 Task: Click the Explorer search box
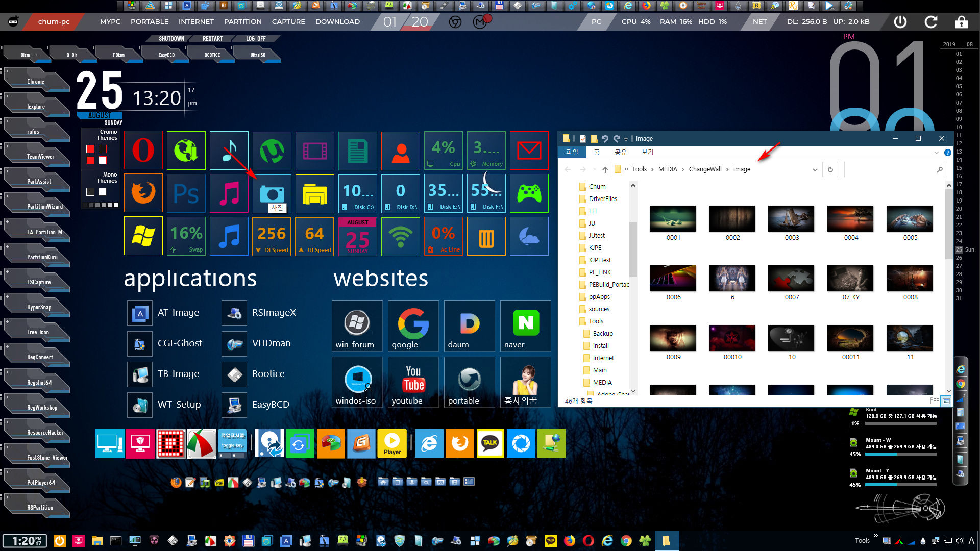pyautogui.click(x=895, y=169)
